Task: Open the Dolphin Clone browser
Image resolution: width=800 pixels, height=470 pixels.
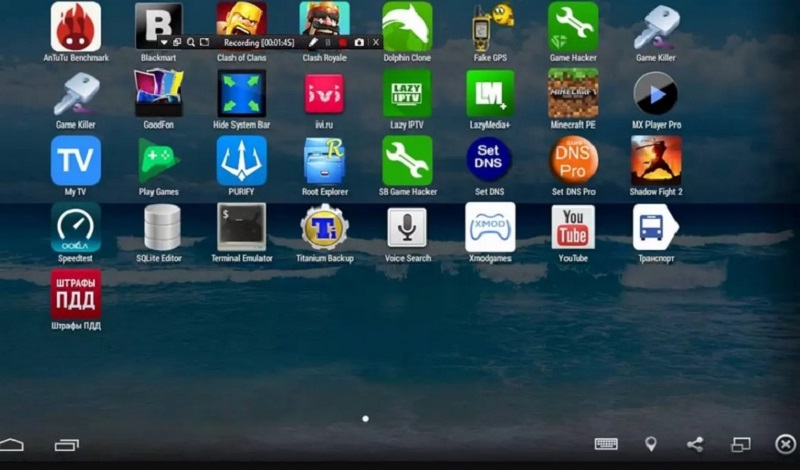Action: [407, 27]
